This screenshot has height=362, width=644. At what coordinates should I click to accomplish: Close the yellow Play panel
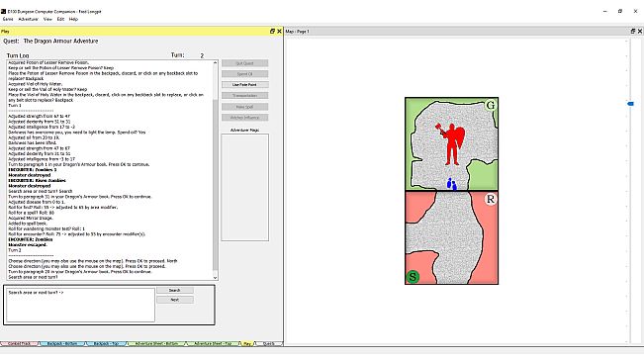[279, 32]
